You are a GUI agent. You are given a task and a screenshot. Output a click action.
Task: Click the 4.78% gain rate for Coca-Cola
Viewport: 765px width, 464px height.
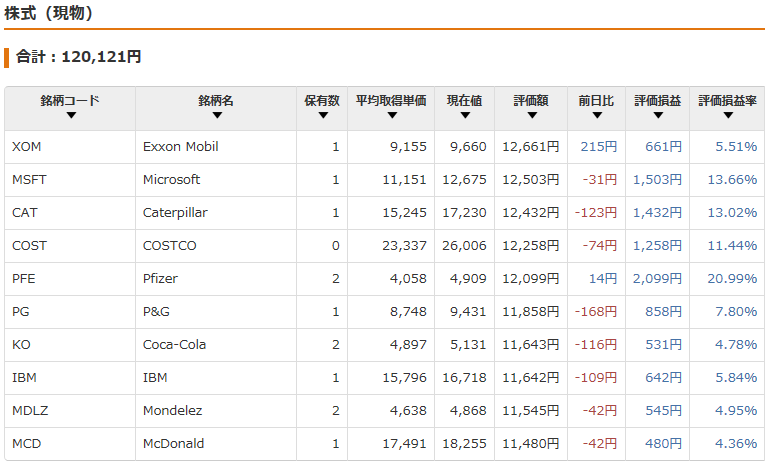[x=736, y=344]
